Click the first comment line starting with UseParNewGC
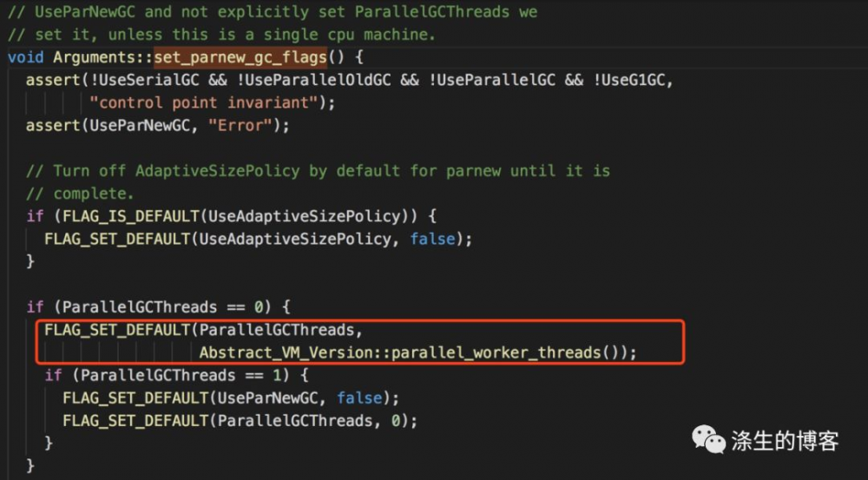This screenshot has height=480, width=868. (273, 12)
